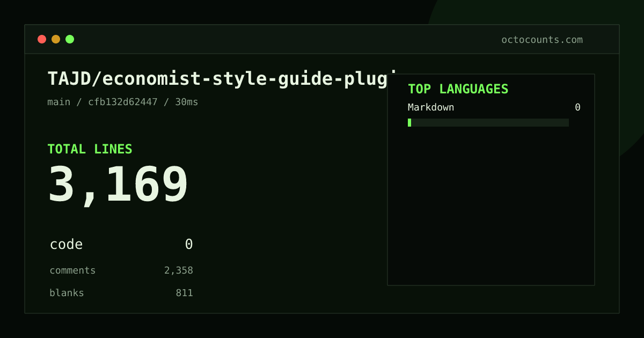Click the TOP LANGUAGES heading
This screenshot has width=644, height=338.
click(x=458, y=89)
